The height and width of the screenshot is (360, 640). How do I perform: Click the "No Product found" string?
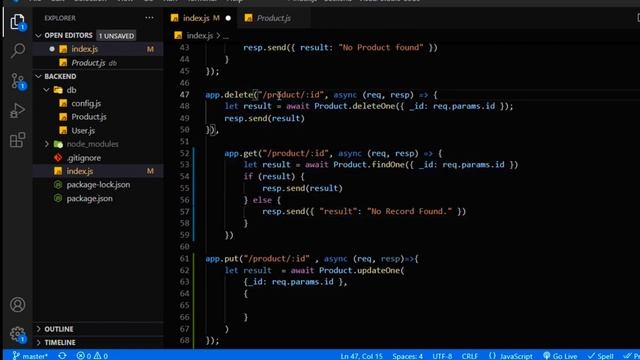click(x=381, y=48)
